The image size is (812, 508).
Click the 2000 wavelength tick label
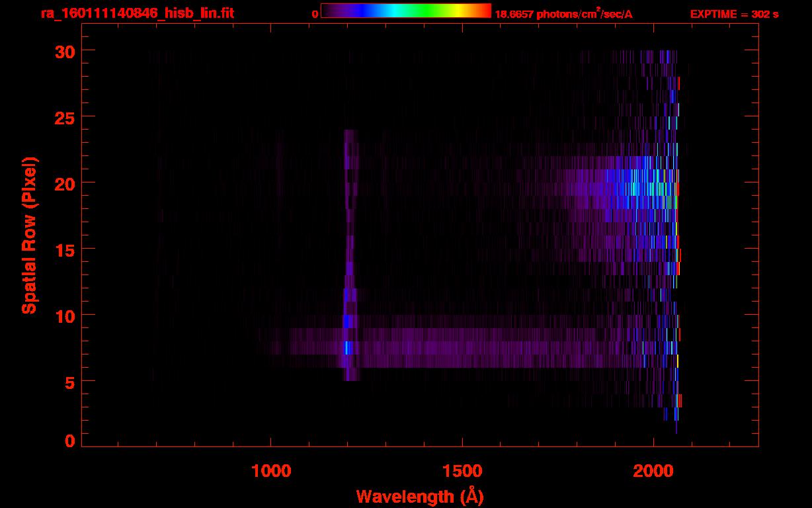point(653,471)
